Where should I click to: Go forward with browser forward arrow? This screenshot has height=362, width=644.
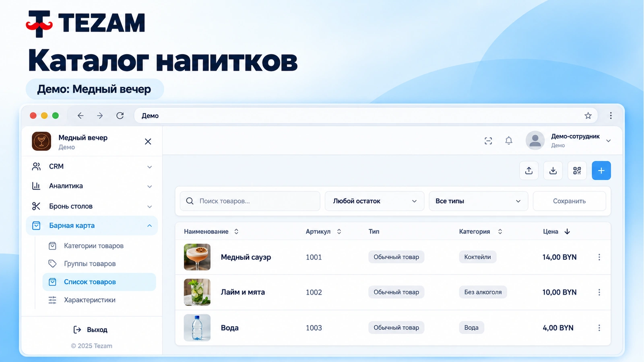click(x=100, y=116)
